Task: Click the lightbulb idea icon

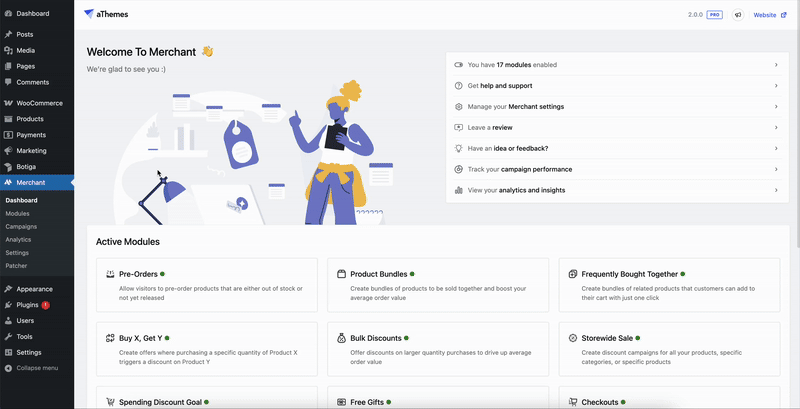Action: click(x=458, y=148)
